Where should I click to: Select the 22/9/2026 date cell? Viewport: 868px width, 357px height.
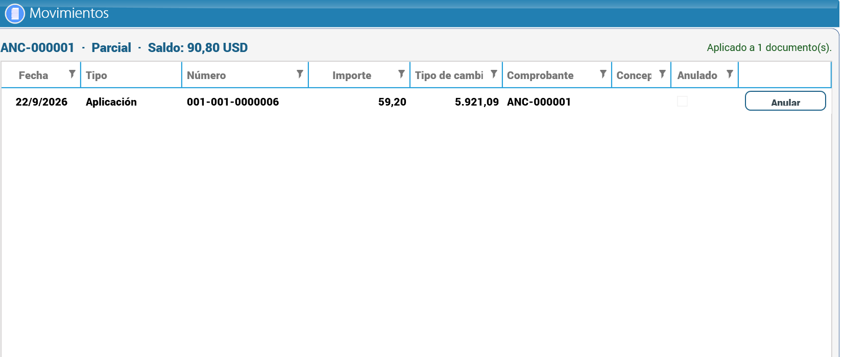pyautogui.click(x=41, y=102)
